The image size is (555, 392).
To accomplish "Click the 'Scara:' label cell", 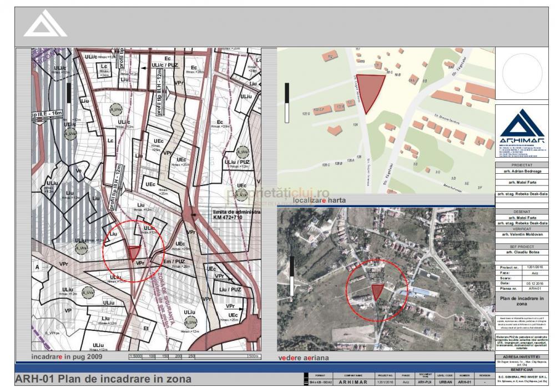I will point(509,278).
